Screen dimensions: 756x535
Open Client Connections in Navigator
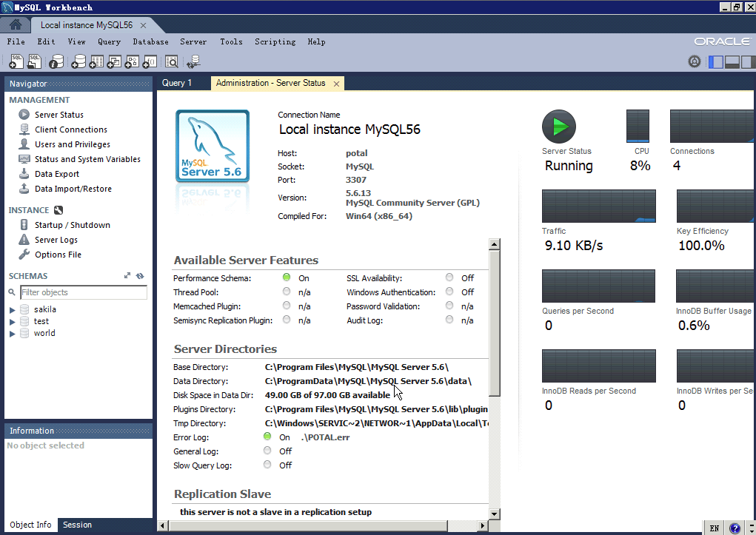(x=71, y=129)
